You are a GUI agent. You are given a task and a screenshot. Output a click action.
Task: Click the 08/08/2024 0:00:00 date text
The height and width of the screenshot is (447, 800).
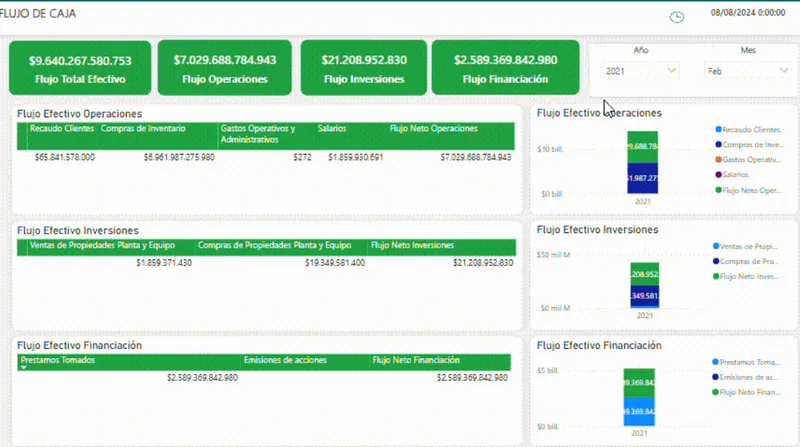coord(747,13)
